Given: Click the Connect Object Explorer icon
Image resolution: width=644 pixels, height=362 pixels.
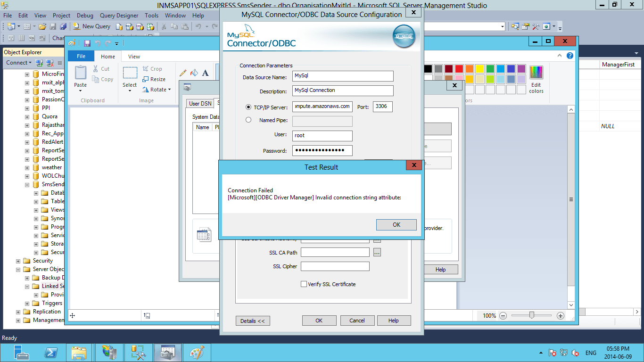Looking at the screenshot, I should (x=40, y=63).
